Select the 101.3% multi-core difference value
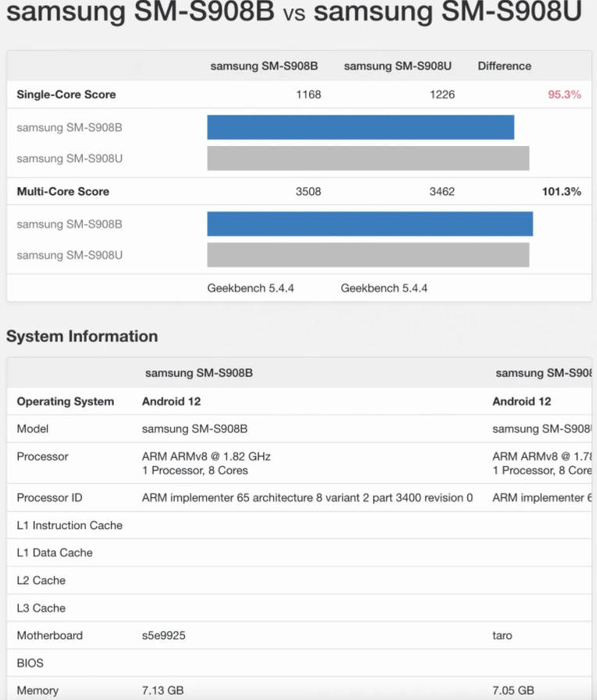The image size is (597, 700). coord(561,191)
